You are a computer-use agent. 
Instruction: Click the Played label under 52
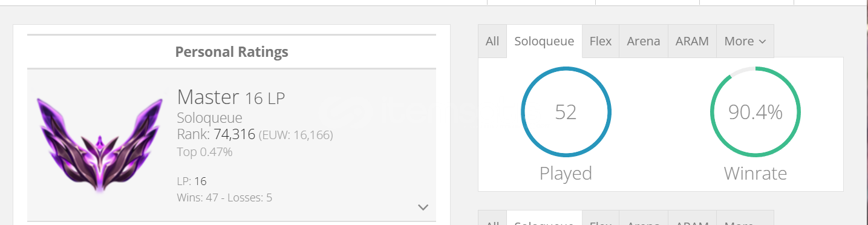566,174
